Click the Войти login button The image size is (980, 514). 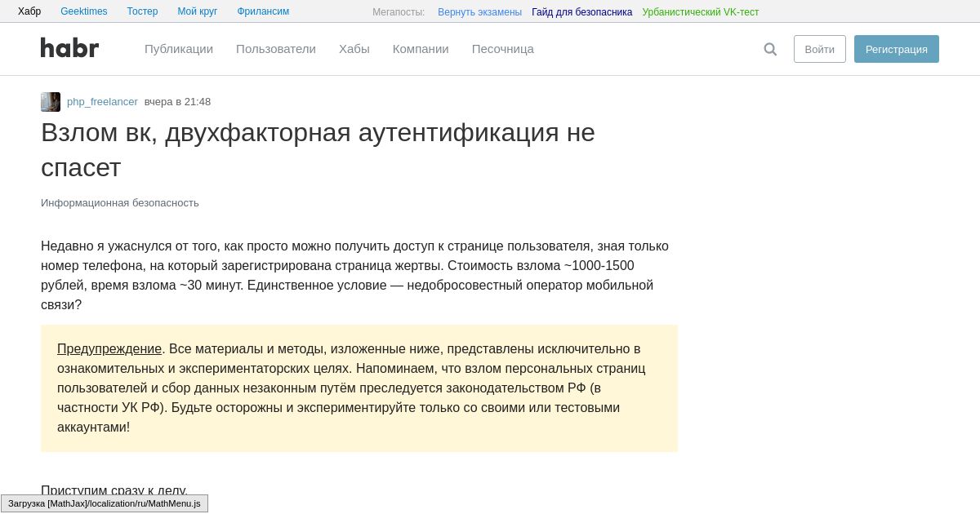[820, 49]
